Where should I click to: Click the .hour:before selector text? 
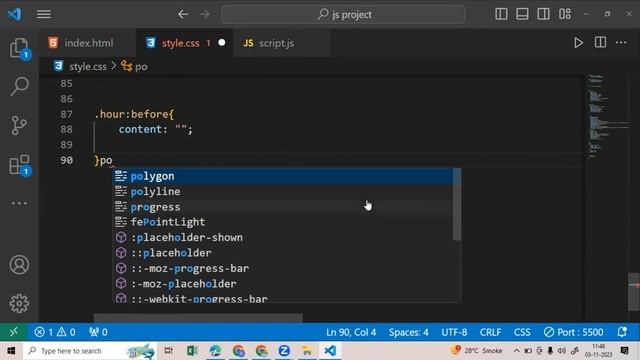(x=131, y=114)
